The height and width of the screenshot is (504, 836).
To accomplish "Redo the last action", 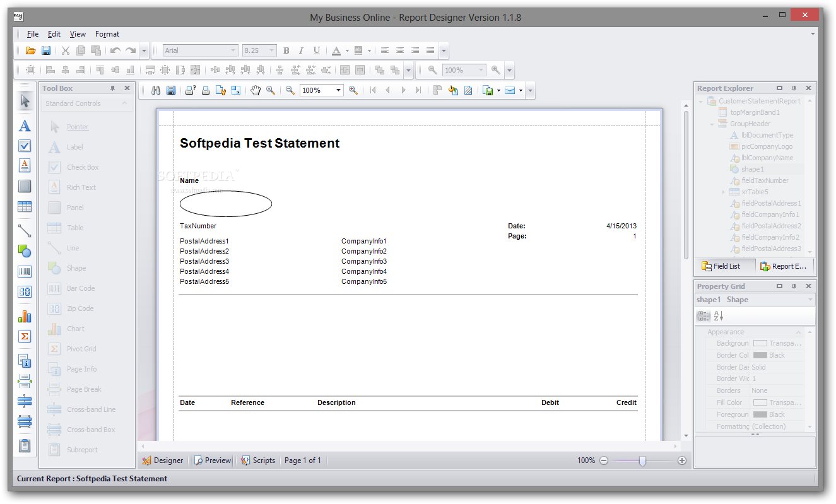I will pyautogui.click(x=131, y=50).
